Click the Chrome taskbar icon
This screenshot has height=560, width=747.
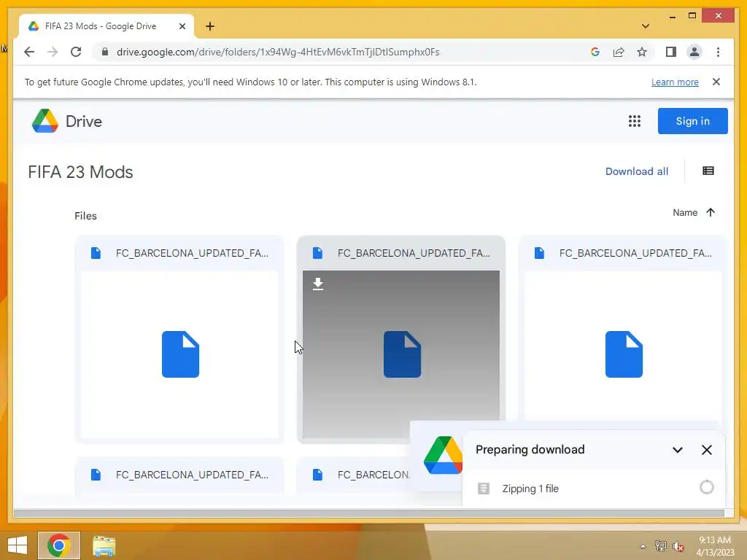(59, 545)
